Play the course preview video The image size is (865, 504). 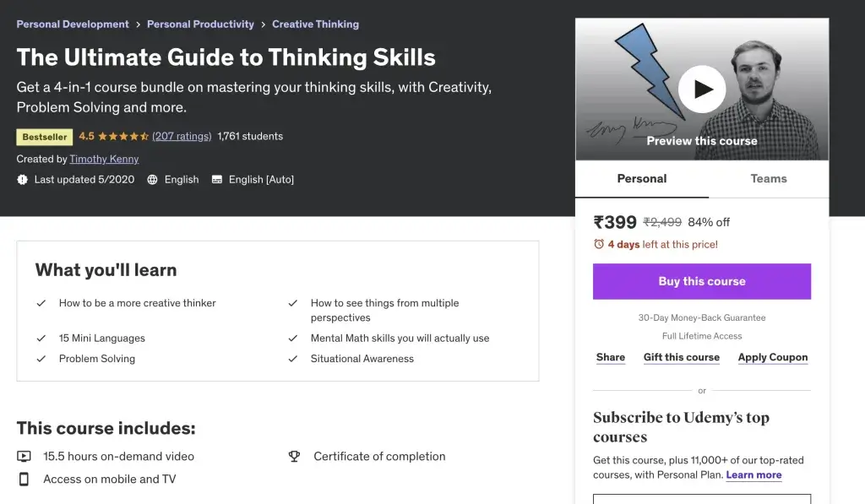pos(702,89)
